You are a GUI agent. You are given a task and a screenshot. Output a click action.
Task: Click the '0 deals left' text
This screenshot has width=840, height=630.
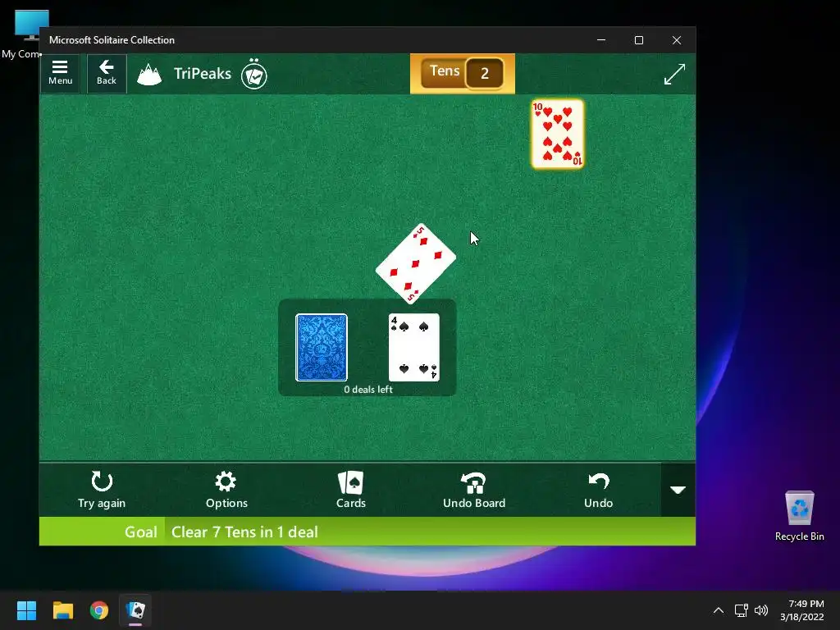[x=368, y=390]
